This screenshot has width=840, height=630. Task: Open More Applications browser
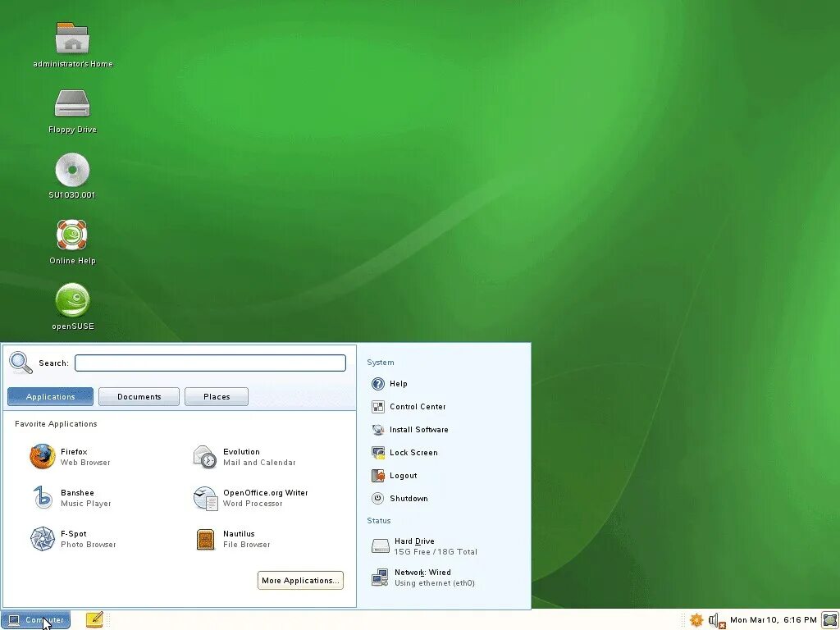pos(300,580)
